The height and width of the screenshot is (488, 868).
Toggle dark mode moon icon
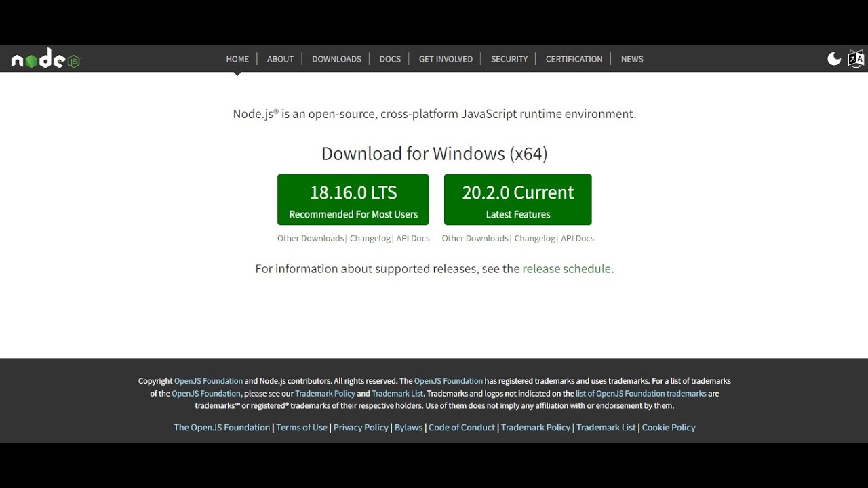pyautogui.click(x=834, y=59)
